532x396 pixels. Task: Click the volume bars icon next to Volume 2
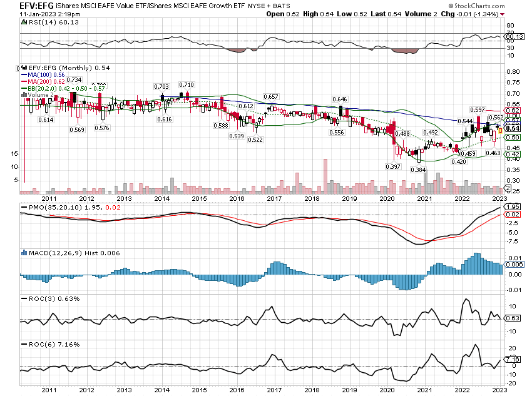24,95
